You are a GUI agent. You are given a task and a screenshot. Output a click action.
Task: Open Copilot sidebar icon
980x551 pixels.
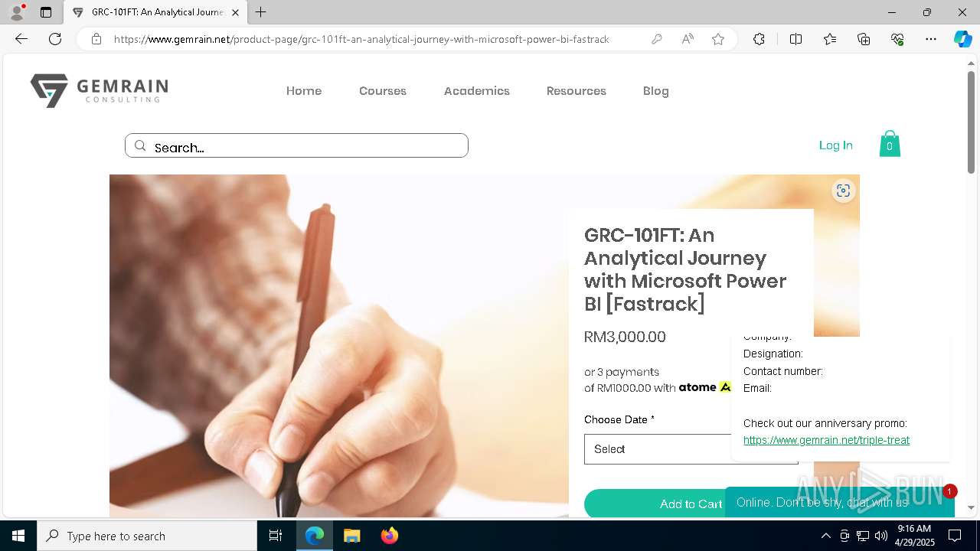962,39
